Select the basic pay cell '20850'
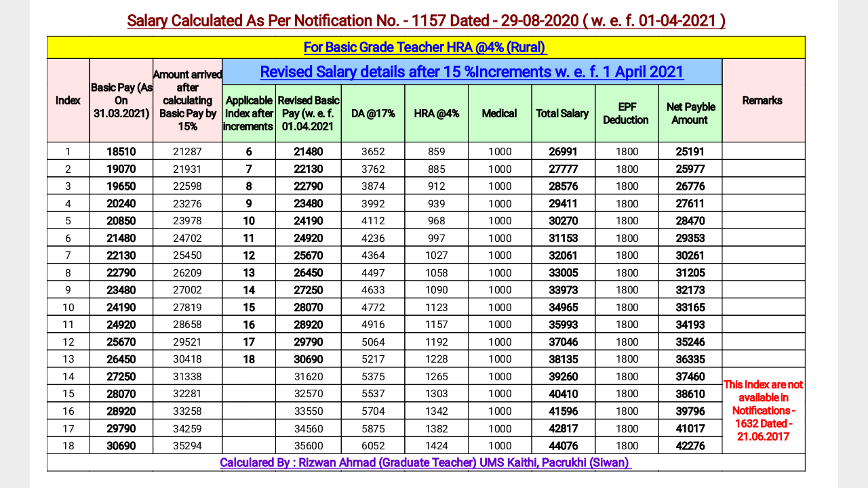This screenshot has height=488, width=868. point(121,221)
